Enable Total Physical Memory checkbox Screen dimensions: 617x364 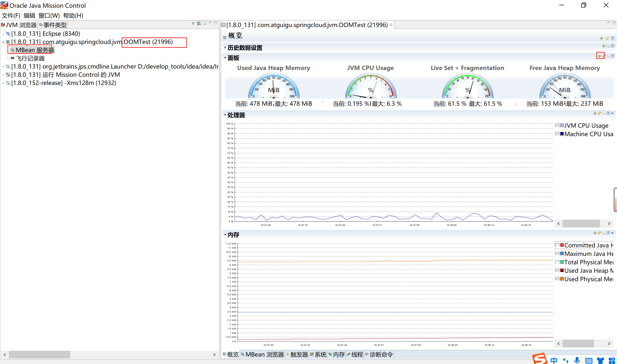click(557, 262)
